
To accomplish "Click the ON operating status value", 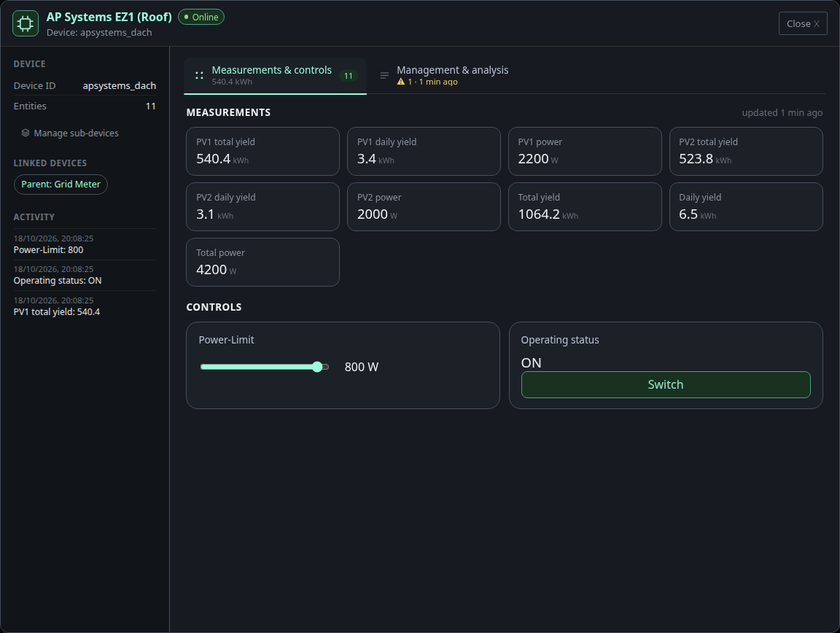I will pos(531,363).
